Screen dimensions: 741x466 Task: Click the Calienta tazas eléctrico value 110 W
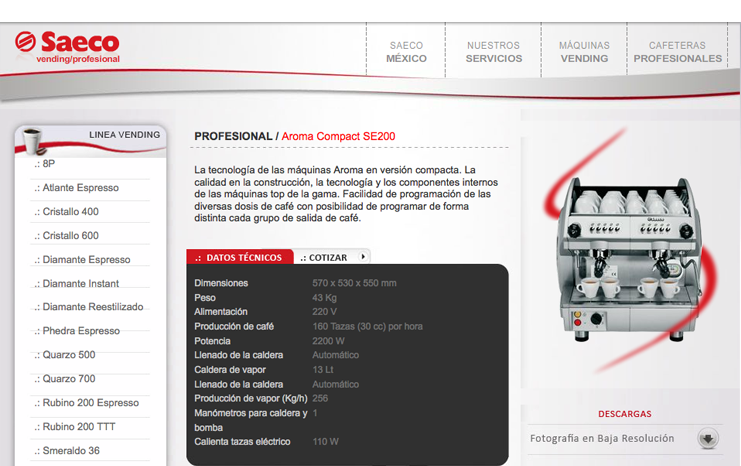tap(325, 442)
